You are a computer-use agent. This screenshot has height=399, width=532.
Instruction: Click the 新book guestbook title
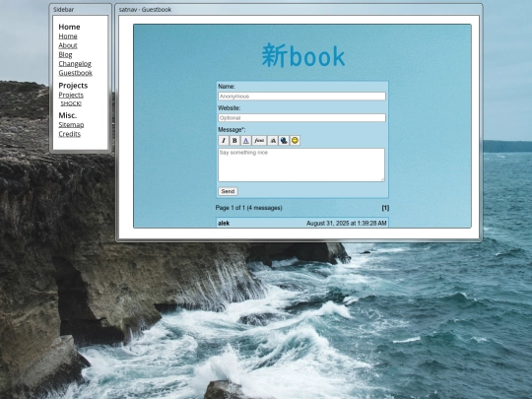pos(303,56)
